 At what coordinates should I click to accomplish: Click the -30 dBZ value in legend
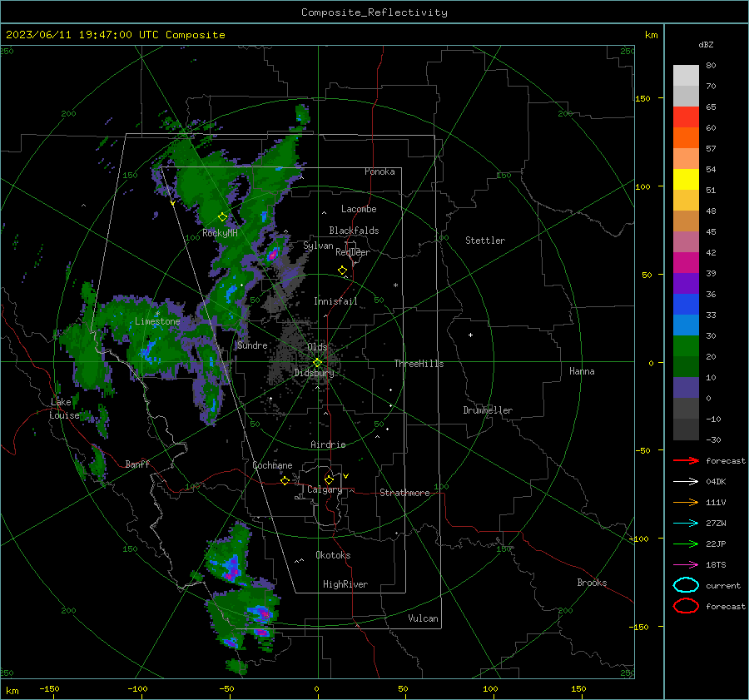713,439
